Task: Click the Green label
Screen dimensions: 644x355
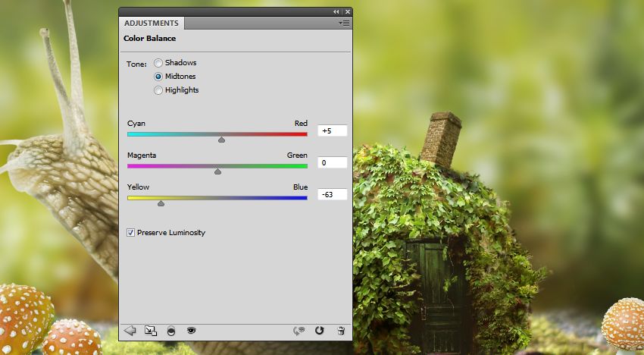Action: point(297,155)
